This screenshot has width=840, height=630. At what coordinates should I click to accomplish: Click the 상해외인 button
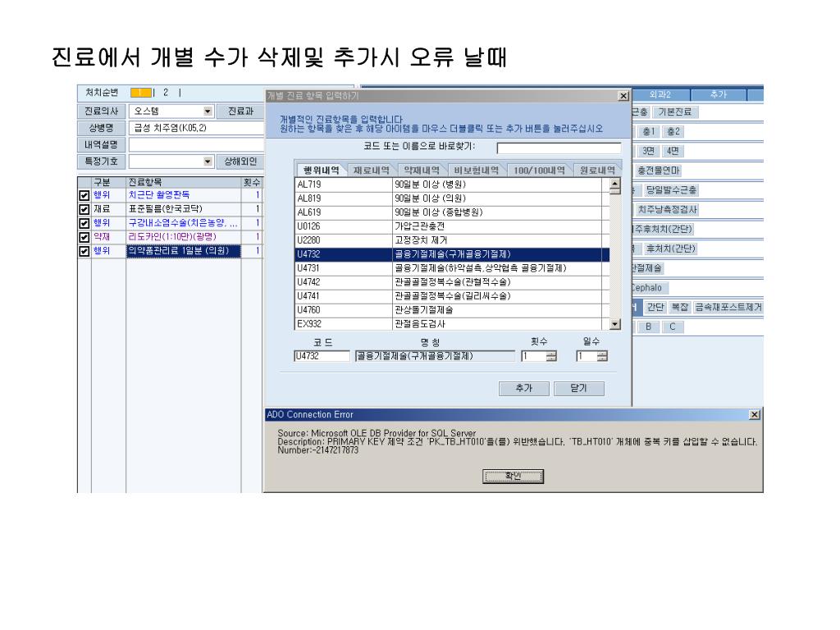pos(240,162)
